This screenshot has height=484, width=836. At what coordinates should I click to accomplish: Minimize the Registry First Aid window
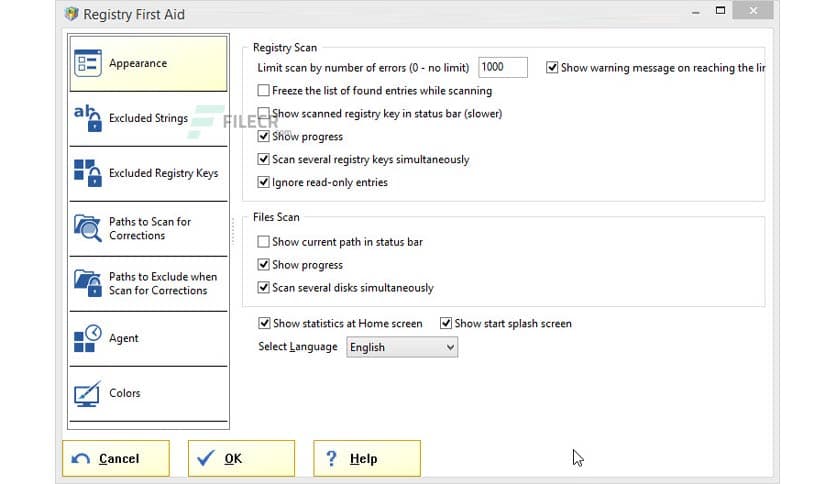(x=695, y=11)
